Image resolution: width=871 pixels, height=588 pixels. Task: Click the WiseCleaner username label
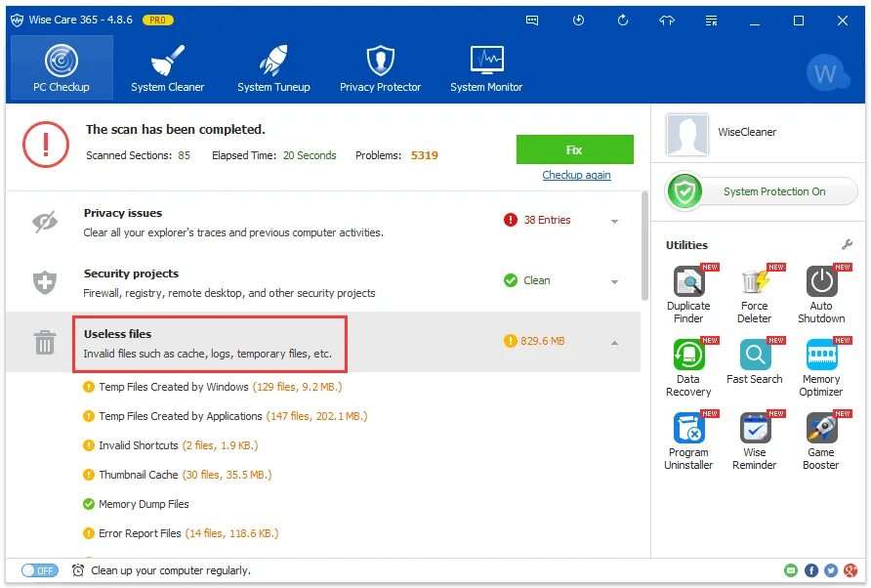tap(747, 132)
